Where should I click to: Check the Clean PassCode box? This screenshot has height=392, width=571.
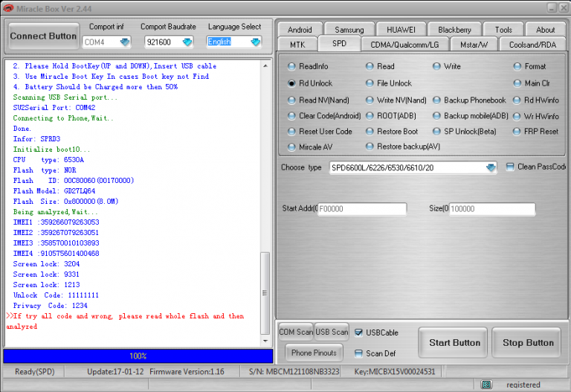[x=510, y=167]
